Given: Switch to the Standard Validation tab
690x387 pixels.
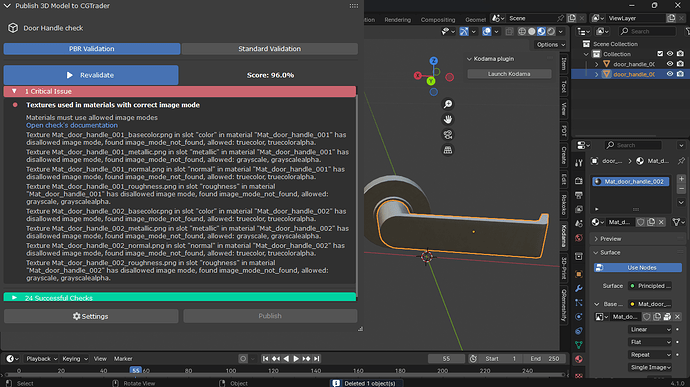Looking at the screenshot, I should pos(269,49).
